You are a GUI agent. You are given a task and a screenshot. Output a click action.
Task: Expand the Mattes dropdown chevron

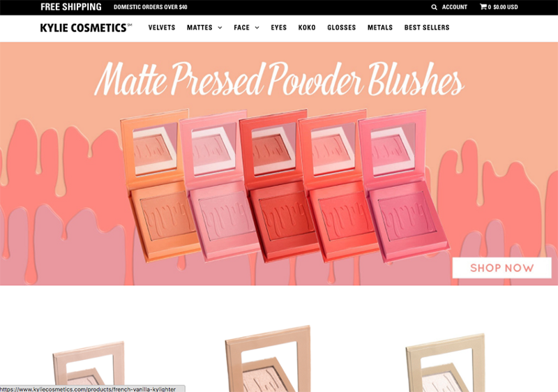220,28
